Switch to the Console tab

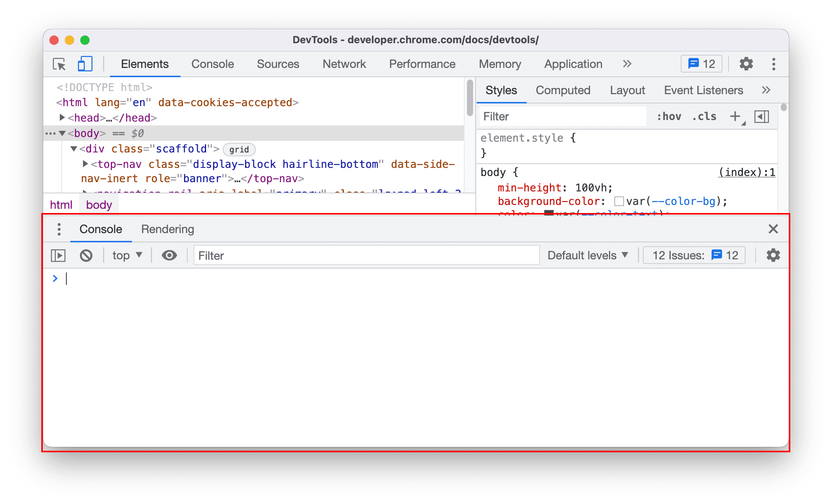click(x=212, y=64)
